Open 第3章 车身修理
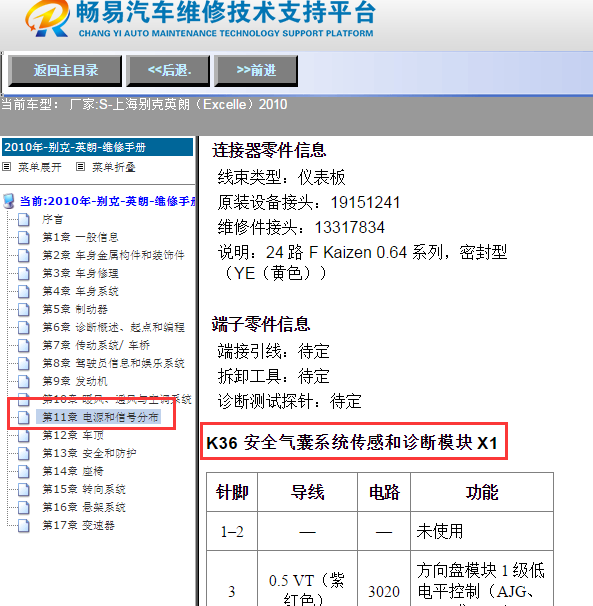 tap(80, 273)
